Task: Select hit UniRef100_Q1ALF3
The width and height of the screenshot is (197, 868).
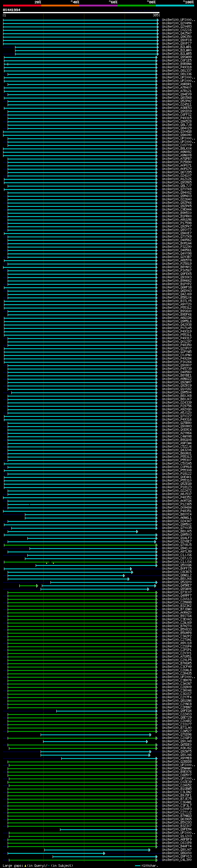Action: point(177,538)
